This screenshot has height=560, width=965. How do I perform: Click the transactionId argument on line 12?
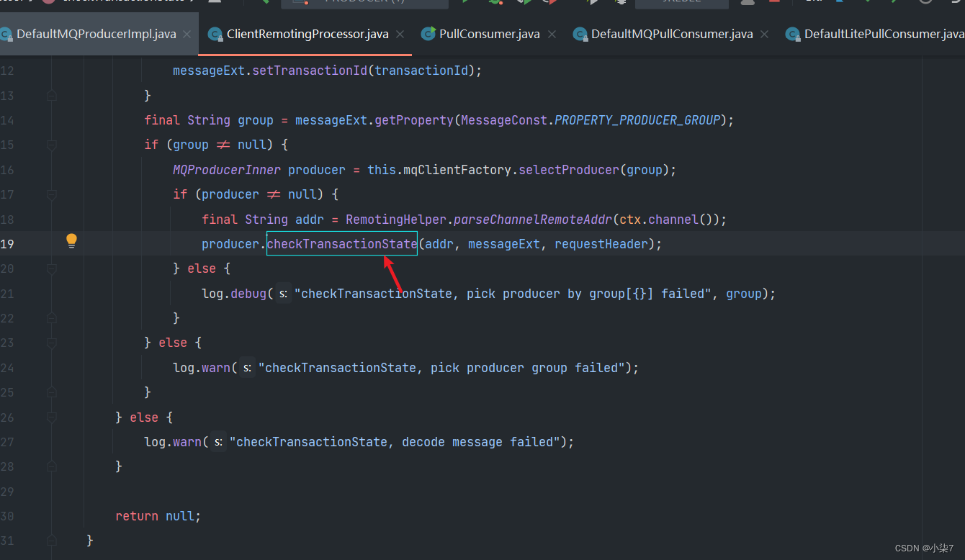pos(421,71)
